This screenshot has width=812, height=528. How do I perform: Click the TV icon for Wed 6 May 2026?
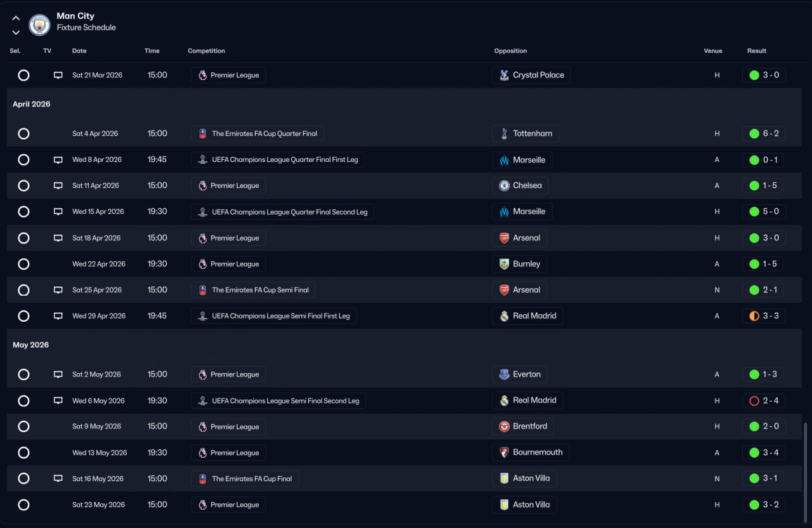click(x=58, y=400)
